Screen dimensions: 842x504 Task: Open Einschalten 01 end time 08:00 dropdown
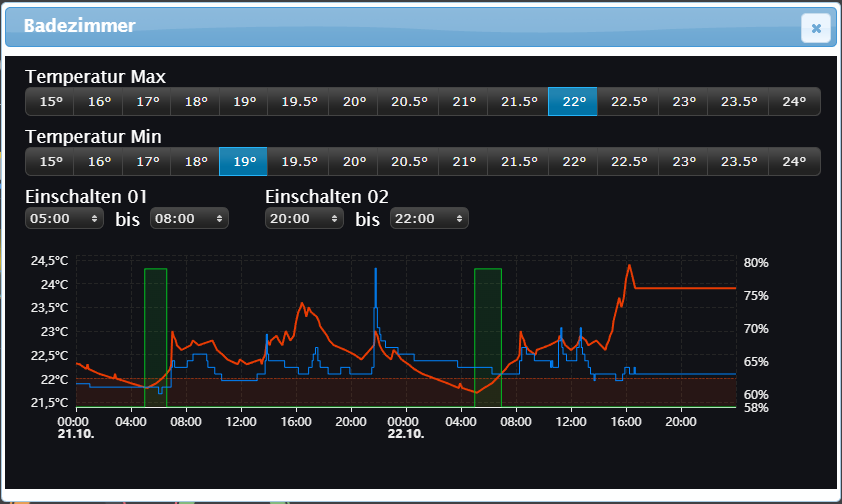[190, 218]
